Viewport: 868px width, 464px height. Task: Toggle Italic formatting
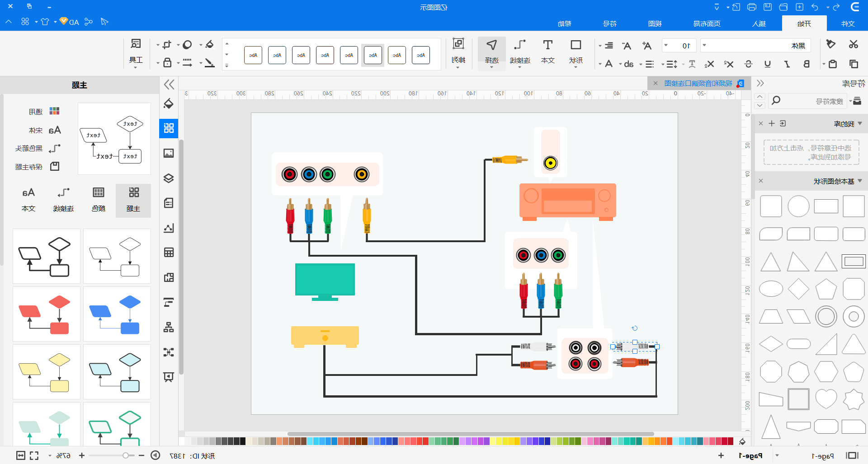[x=787, y=64]
